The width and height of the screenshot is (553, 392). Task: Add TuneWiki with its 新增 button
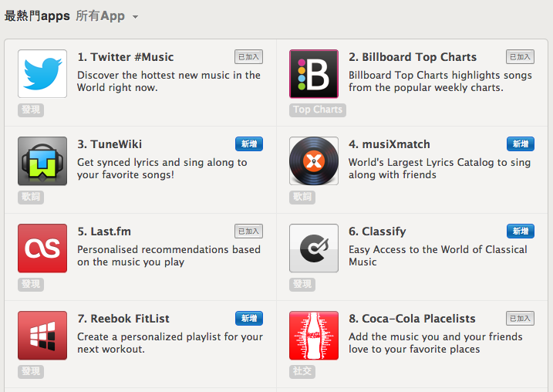(249, 144)
